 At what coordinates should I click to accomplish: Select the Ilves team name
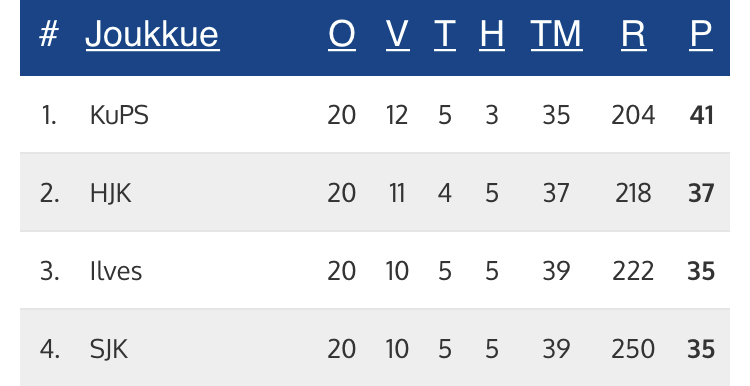click(116, 271)
